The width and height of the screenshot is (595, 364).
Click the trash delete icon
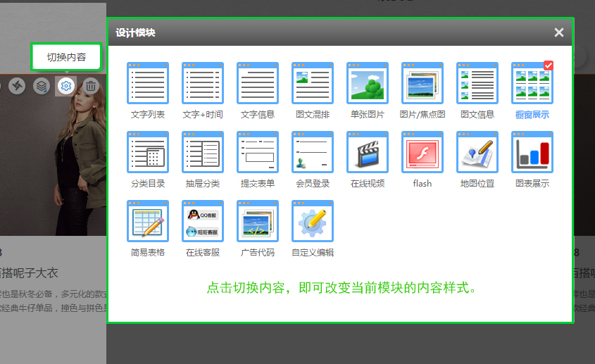91,86
